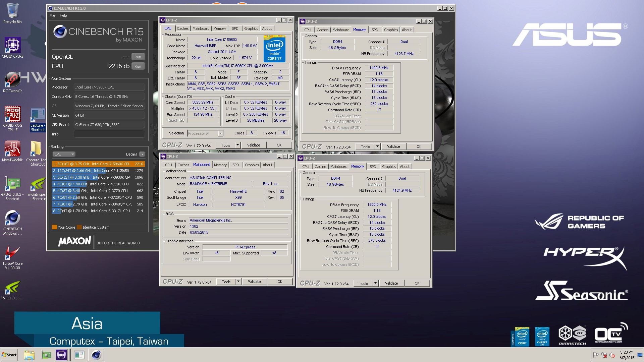Screen dimensions: 644x362
Task: Click the Info field in Cinebench
Action: (x=109, y=134)
